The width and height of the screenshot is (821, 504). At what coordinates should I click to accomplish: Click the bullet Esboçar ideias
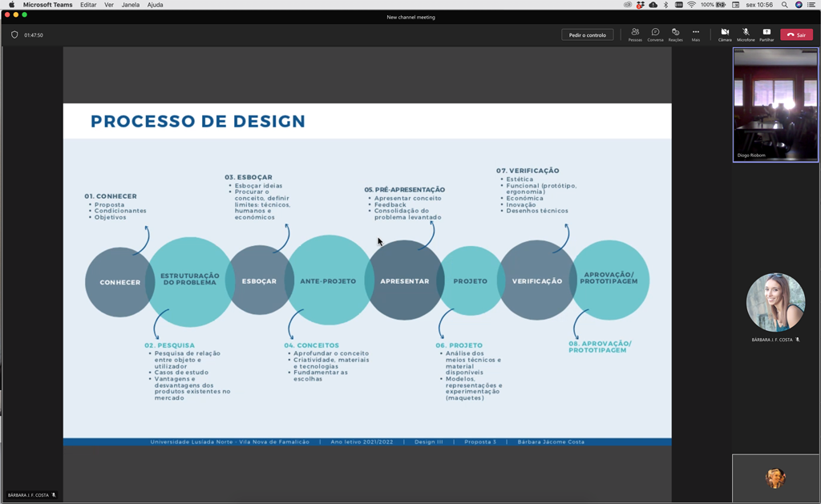[259, 186]
